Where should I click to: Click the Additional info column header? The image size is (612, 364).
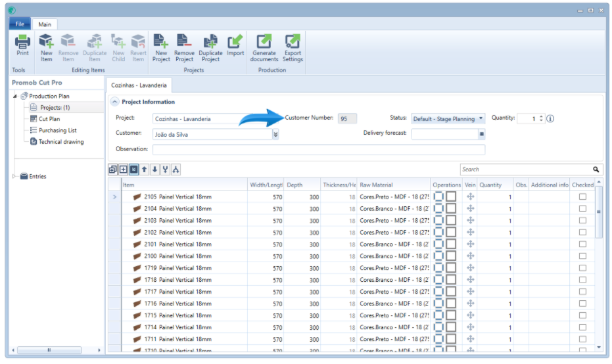click(550, 185)
